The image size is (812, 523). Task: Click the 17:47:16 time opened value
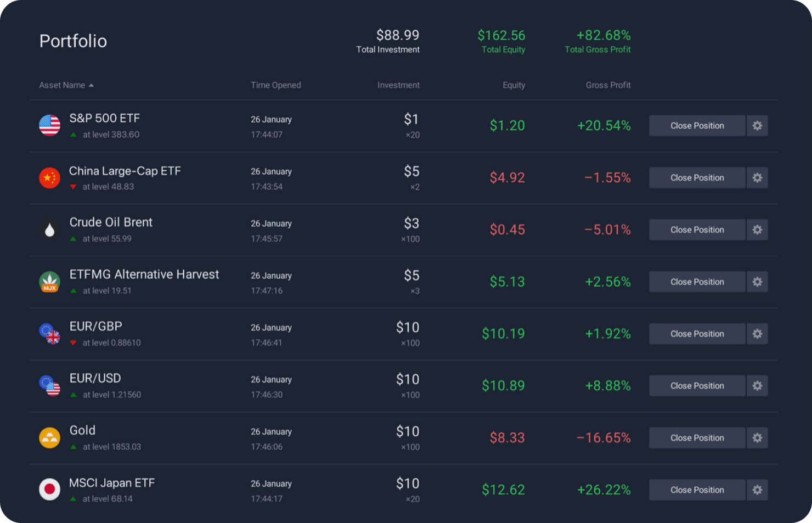(267, 291)
